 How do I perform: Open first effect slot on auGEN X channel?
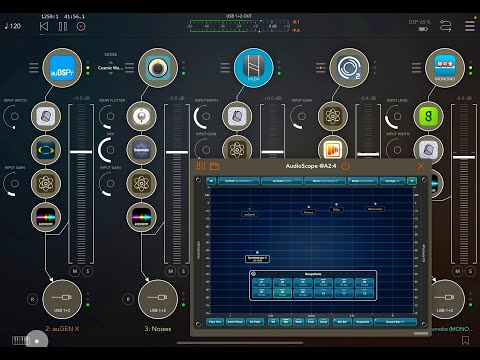click(x=46, y=116)
